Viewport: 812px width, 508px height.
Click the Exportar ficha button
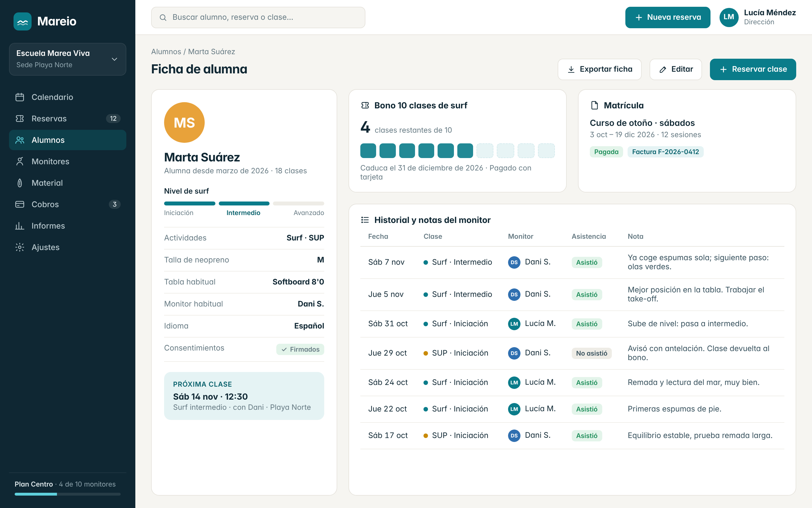(x=600, y=69)
